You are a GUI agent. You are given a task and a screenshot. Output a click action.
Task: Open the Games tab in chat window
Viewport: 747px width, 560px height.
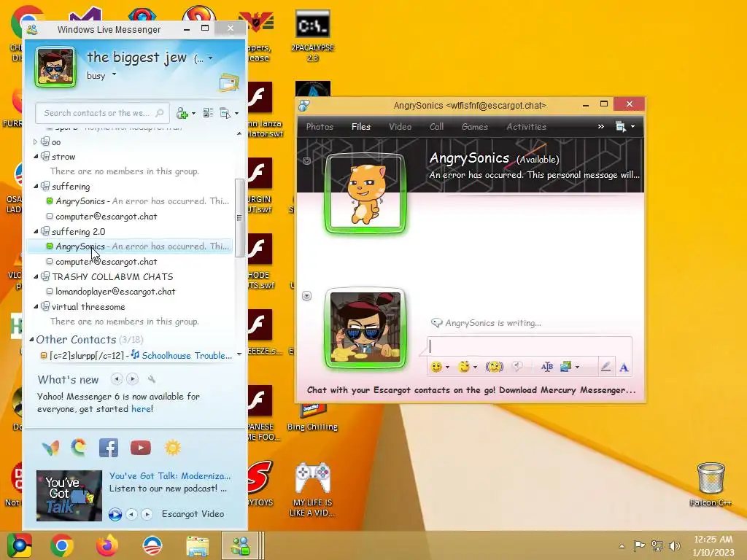pos(474,127)
